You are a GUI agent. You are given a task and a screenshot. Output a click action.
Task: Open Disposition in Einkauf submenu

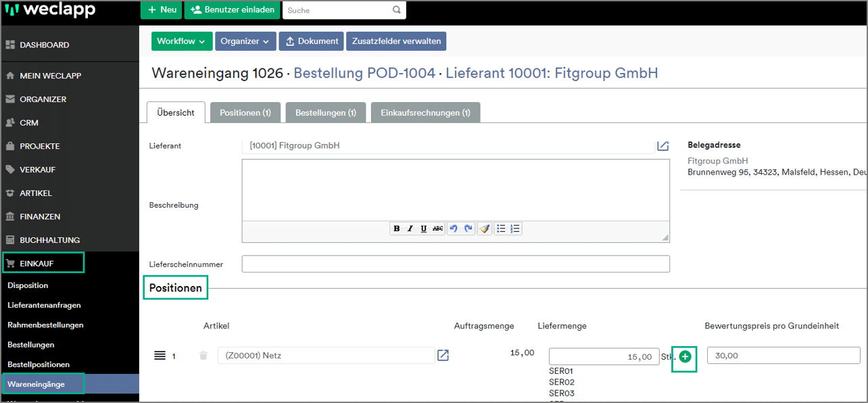pos(28,285)
